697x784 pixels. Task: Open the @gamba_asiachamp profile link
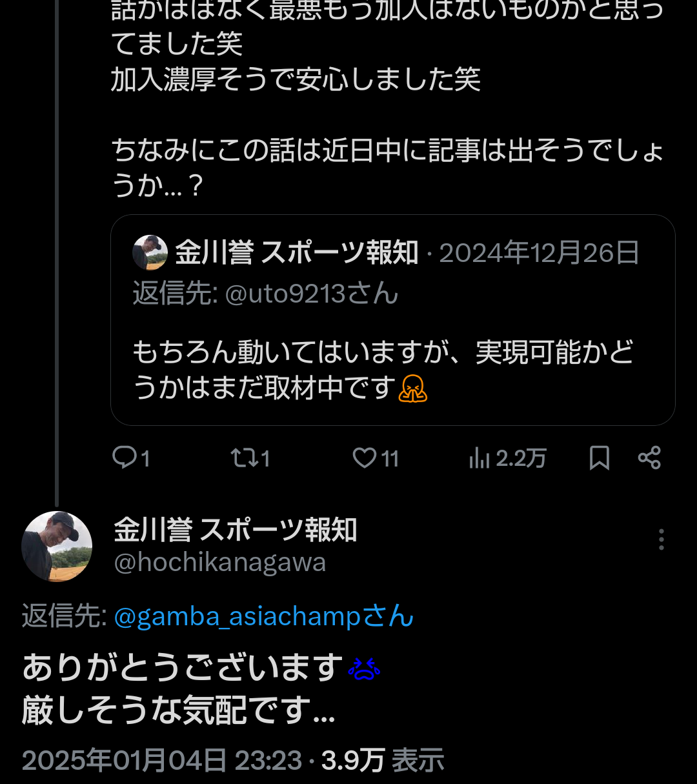click(263, 616)
